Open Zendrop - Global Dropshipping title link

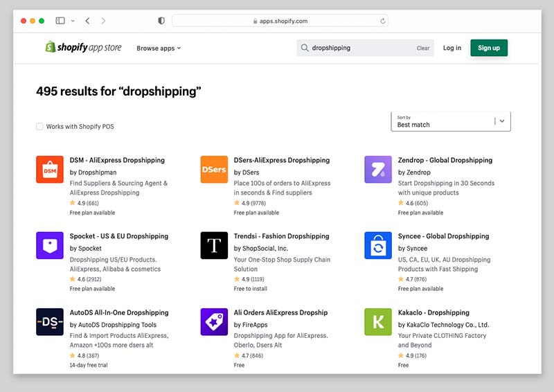(445, 160)
